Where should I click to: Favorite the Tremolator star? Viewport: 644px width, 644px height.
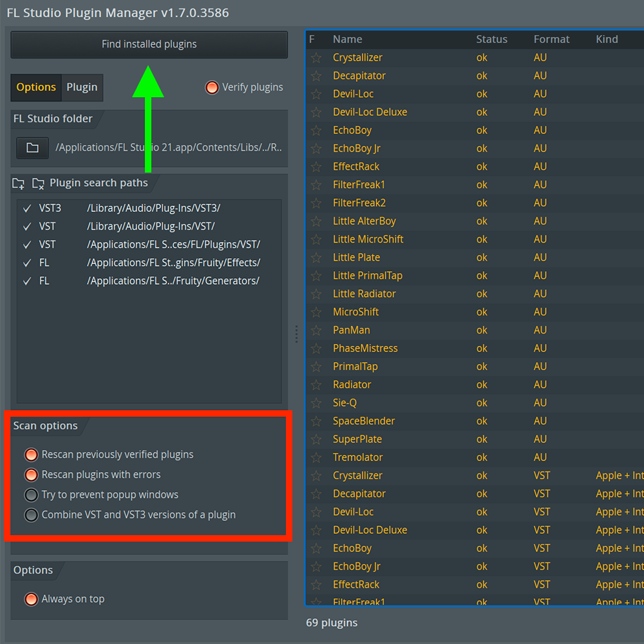316,457
